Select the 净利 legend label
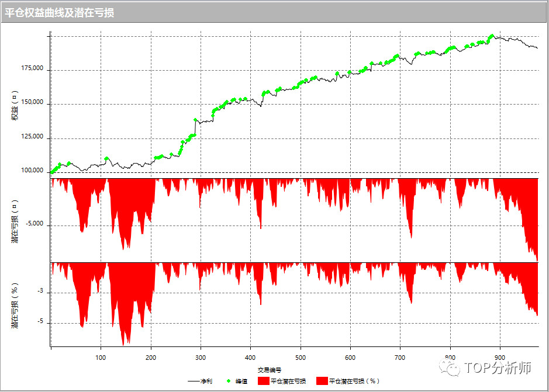 [x=206, y=381]
